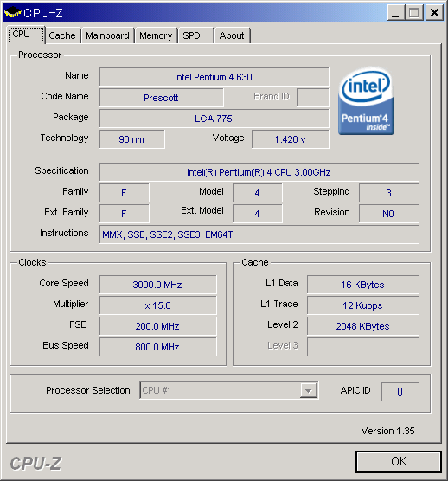Click the Name field 'Intel Pentium 4 630'
Image resolution: width=448 pixels, height=481 pixels.
coord(214,77)
